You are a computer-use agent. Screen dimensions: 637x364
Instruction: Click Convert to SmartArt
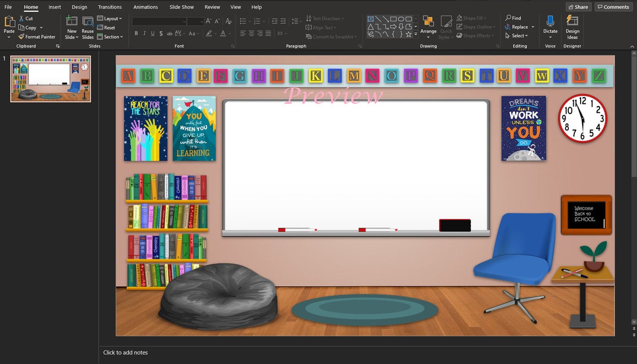pyautogui.click(x=331, y=36)
